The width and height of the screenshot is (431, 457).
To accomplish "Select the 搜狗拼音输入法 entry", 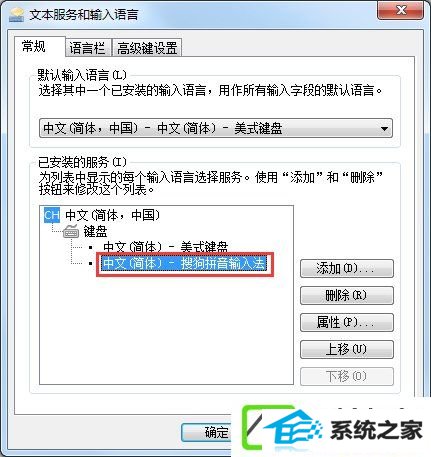I will pos(184,263).
